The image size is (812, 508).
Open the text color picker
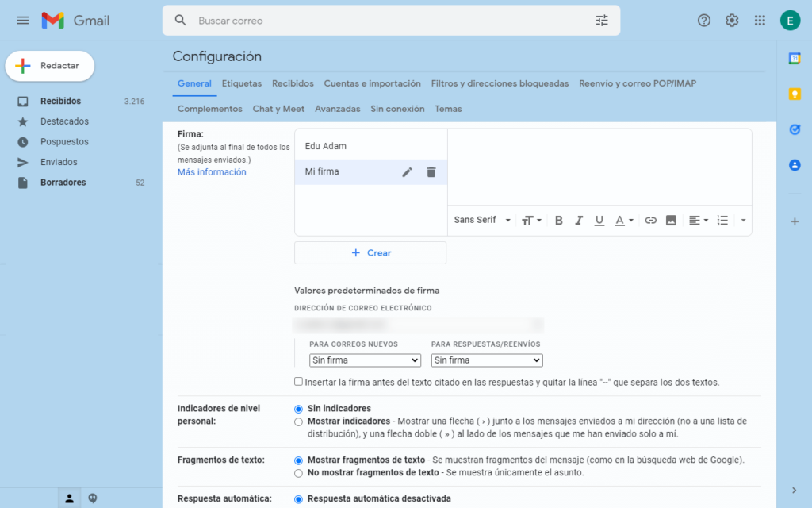(624, 221)
